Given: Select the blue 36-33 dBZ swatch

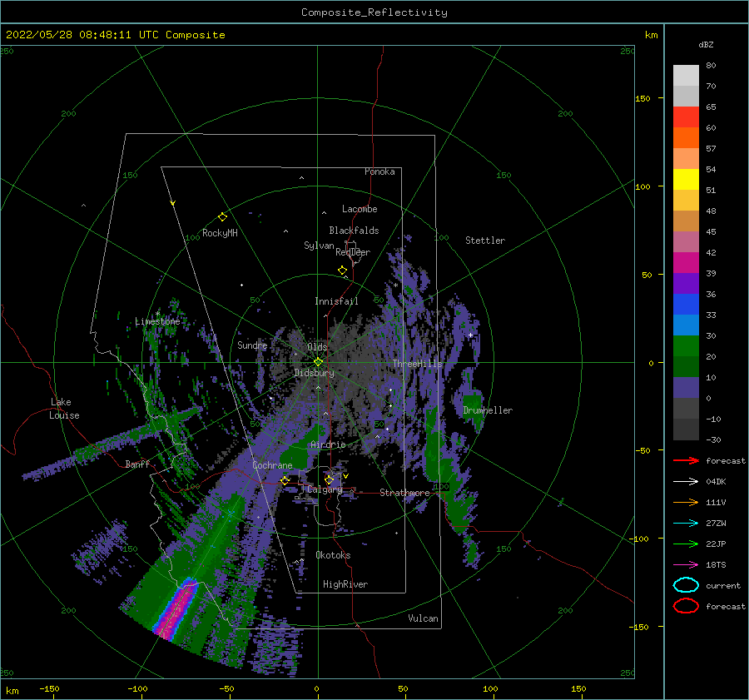Looking at the screenshot, I should (686, 304).
